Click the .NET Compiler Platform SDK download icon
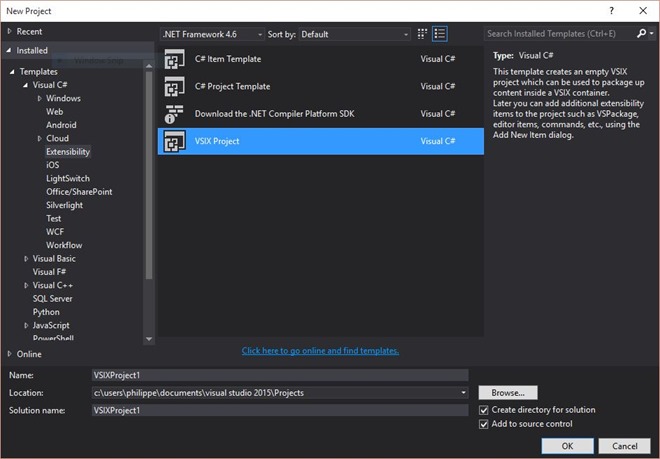 174,114
